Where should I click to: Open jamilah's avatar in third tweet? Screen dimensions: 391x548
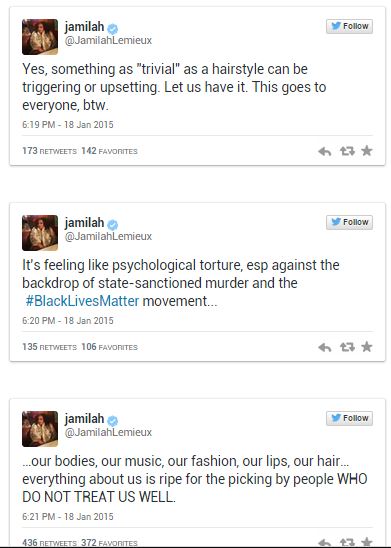pos(40,429)
